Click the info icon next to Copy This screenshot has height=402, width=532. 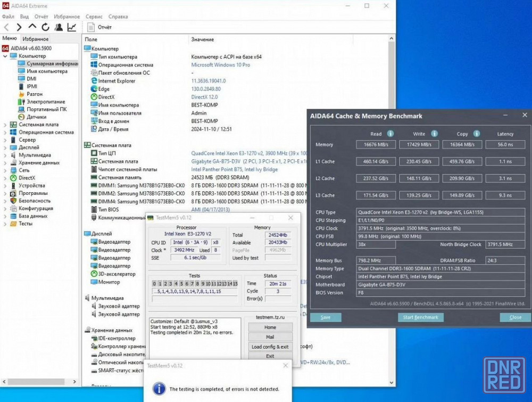coord(477,134)
